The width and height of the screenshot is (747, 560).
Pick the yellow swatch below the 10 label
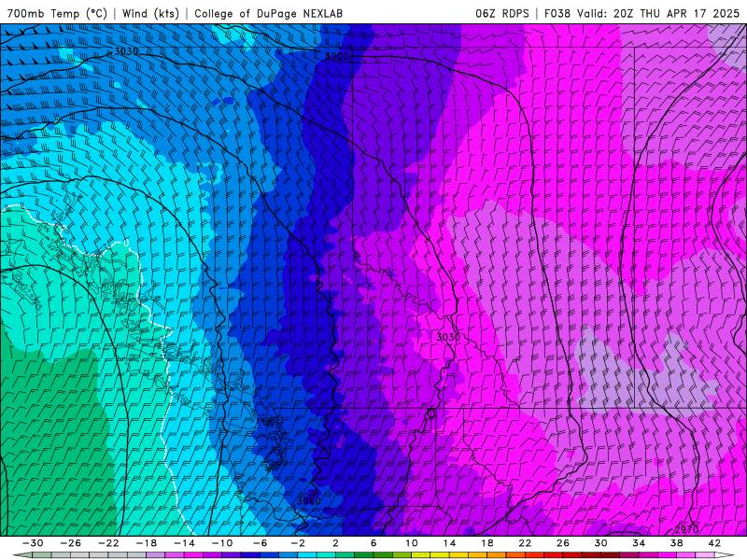click(x=421, y=555)
